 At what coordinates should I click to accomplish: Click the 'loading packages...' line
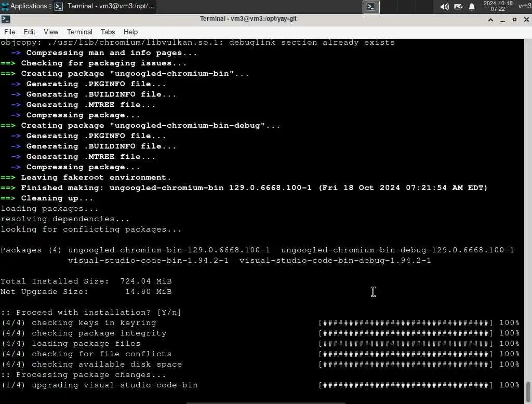click(49, 209)
